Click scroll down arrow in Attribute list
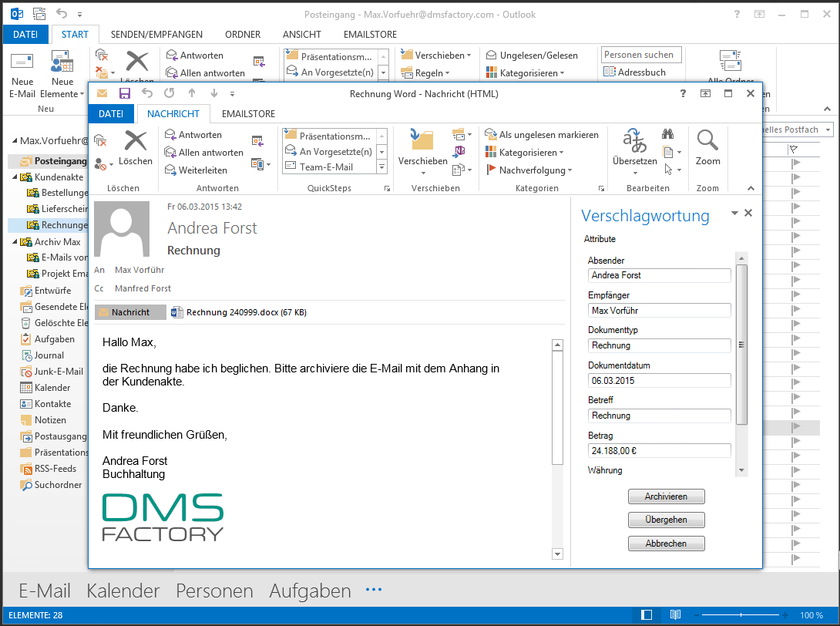840x626 pixels. coord(741,470)
